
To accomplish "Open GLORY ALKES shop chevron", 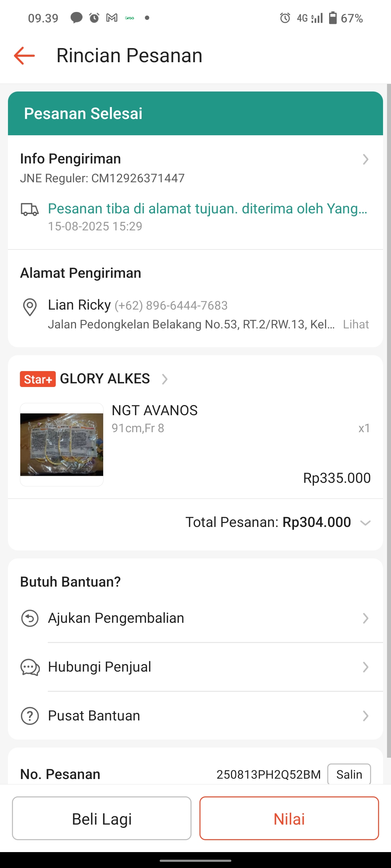I will (x=165, y=379).
